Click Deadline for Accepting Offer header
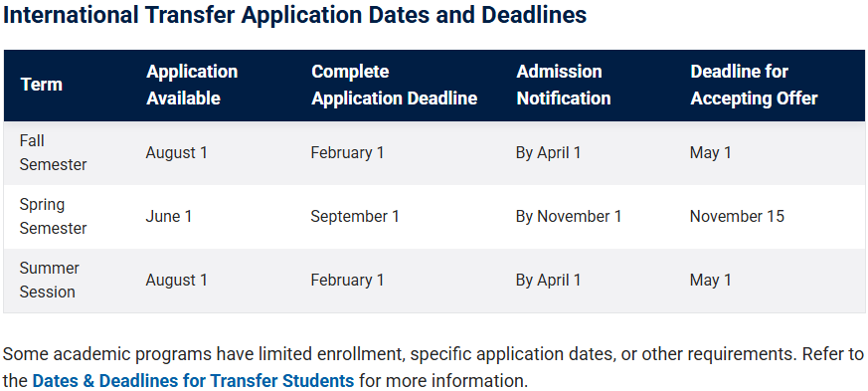This screenshot has height=391, width=868. pyautogui.click(x=754, y=85)
